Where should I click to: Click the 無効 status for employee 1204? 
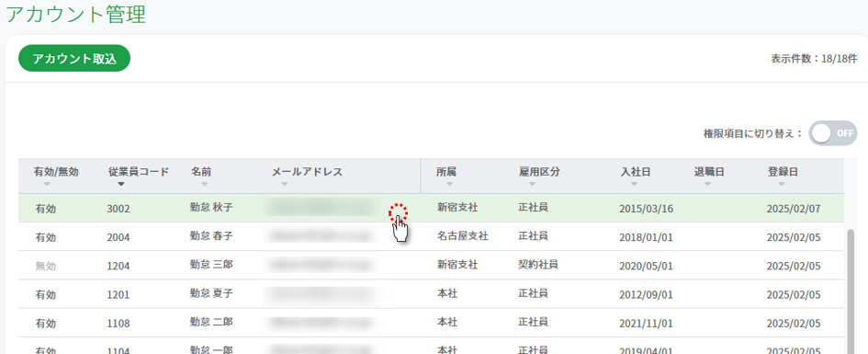[x=45, y=267]
